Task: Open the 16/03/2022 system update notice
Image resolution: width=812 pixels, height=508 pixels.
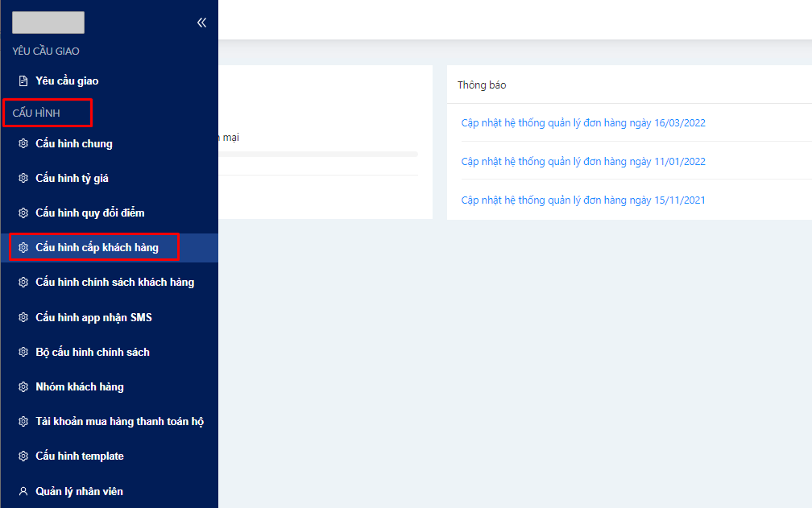Action: [x=583, y=123]
